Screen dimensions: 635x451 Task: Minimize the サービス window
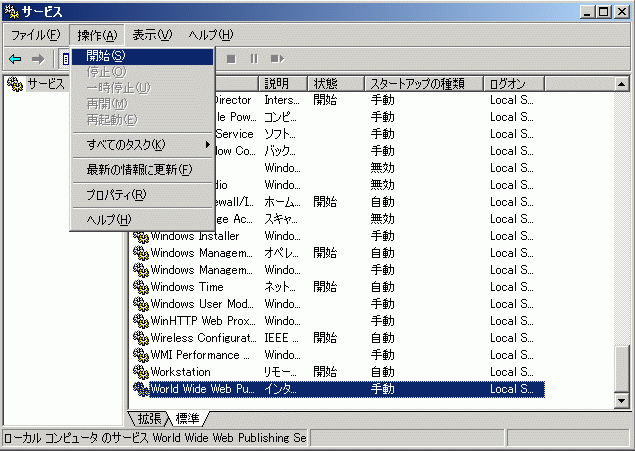(587, 12)
